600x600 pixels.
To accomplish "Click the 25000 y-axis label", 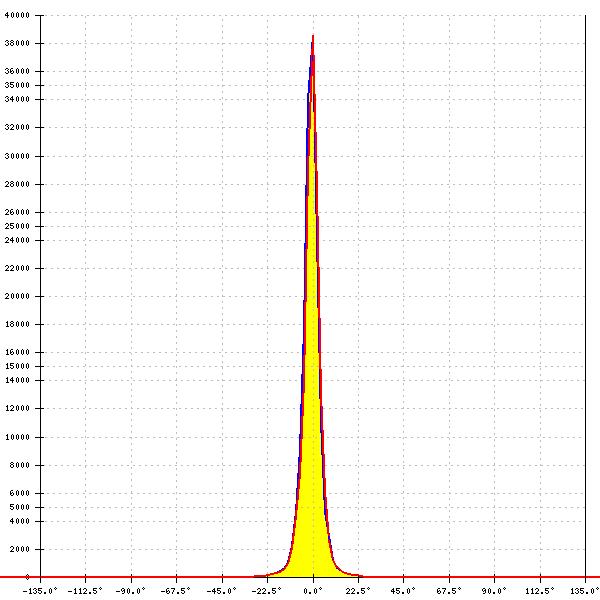I will point(17,226).
